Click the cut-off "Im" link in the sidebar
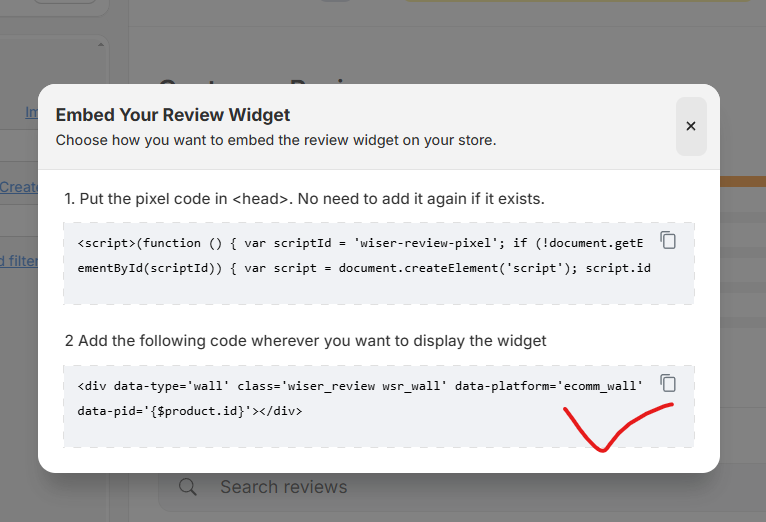The width and height of the screenshot is (766, 522). [31, 113]
